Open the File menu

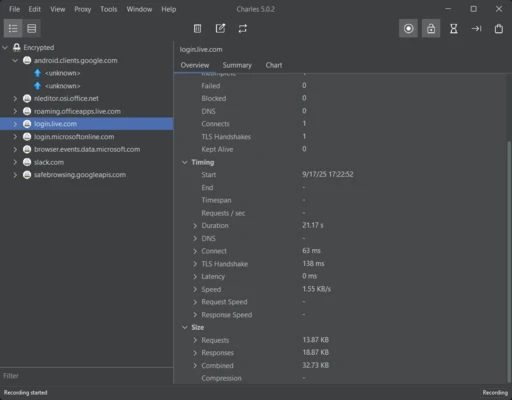pyautogui.click(x=14, y=9)
